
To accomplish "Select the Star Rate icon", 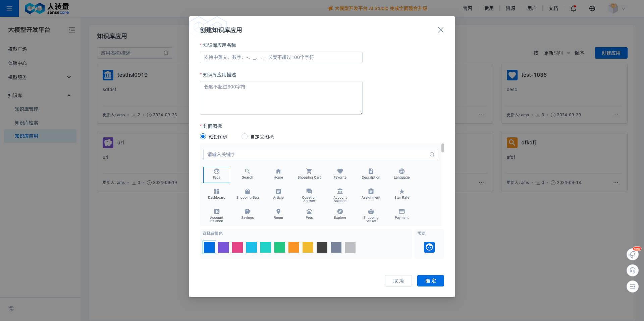I will (401, 194).
